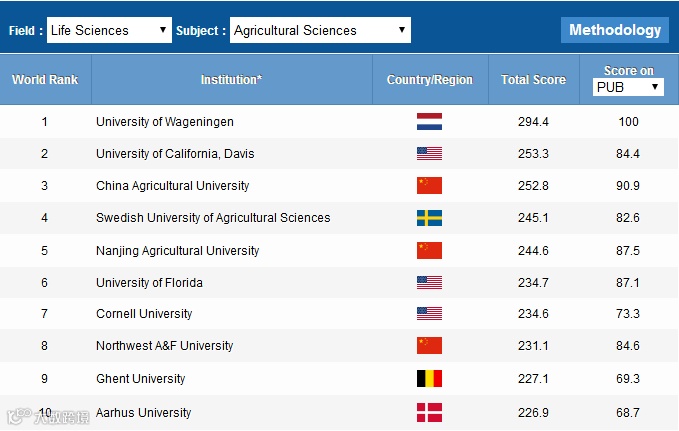The height and width of the screenshot is (431, 679).
Task: Click the US flag beside Cornell University
Action: point(429,314)
